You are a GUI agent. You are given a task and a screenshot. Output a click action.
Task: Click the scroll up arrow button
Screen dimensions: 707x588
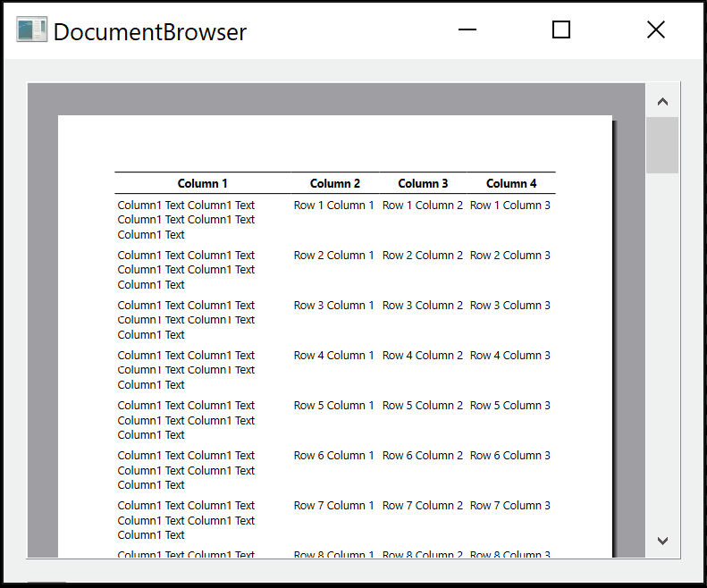(x=662, y=102)
